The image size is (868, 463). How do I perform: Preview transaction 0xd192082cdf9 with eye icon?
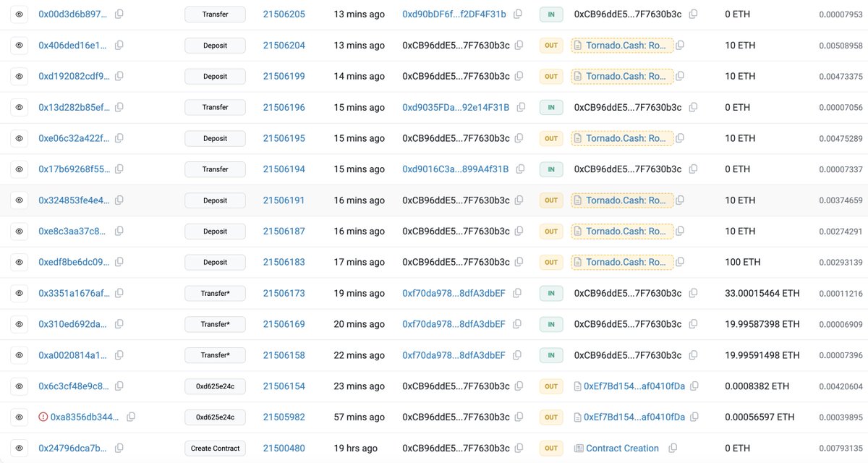[19, 76]
